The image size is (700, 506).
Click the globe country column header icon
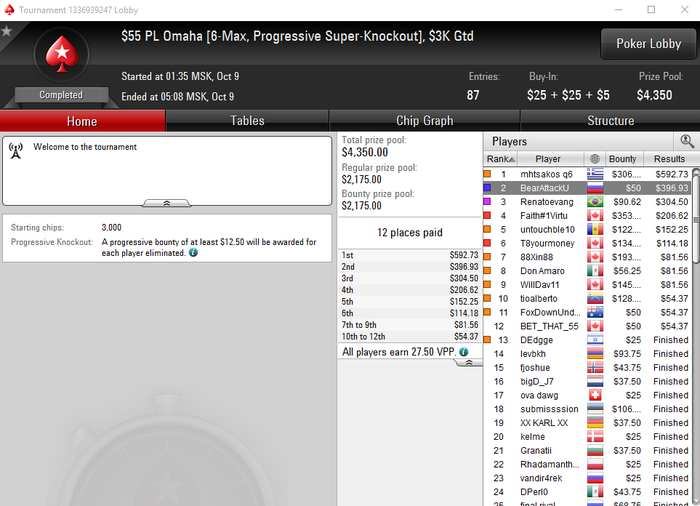(x=595, y=159)
